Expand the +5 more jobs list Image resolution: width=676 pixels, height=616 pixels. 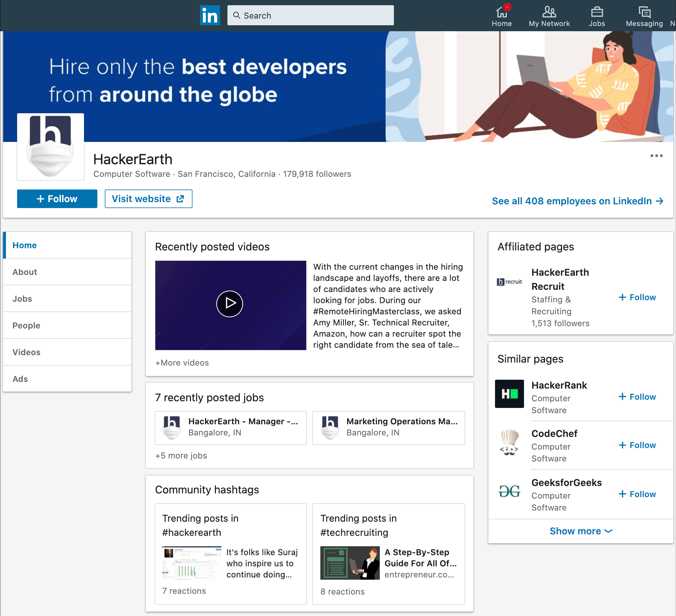(181, 455)
